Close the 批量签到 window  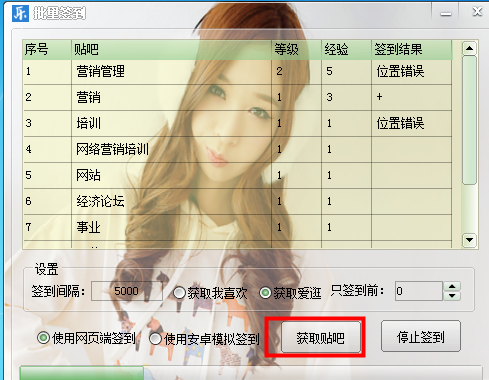[x=477, y=12]
